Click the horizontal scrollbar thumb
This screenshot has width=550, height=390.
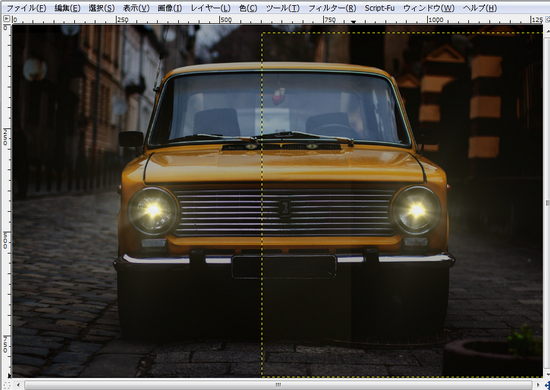278,385
